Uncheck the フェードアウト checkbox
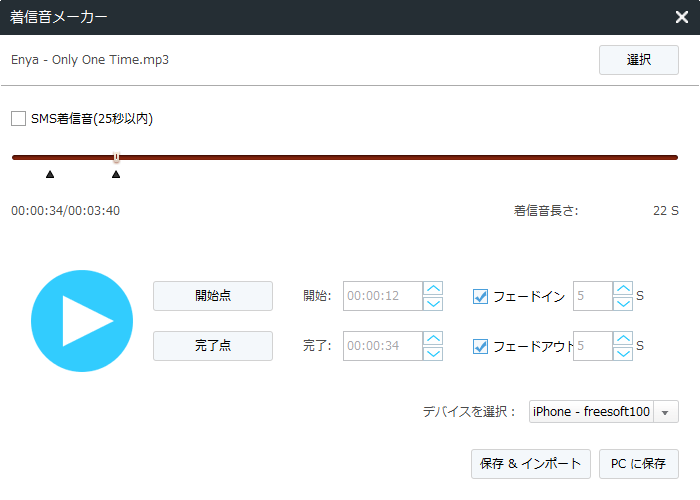700x500 pixels. (x=480, y=346)
